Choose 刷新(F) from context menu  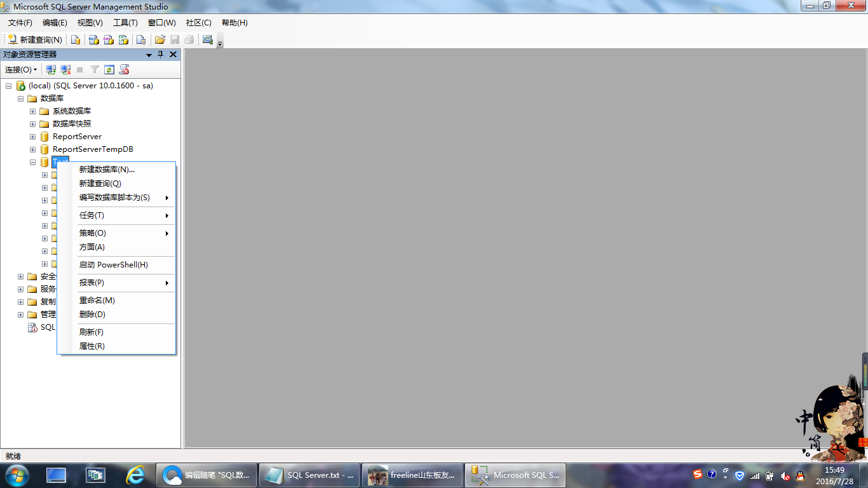(x=116, y=332)
